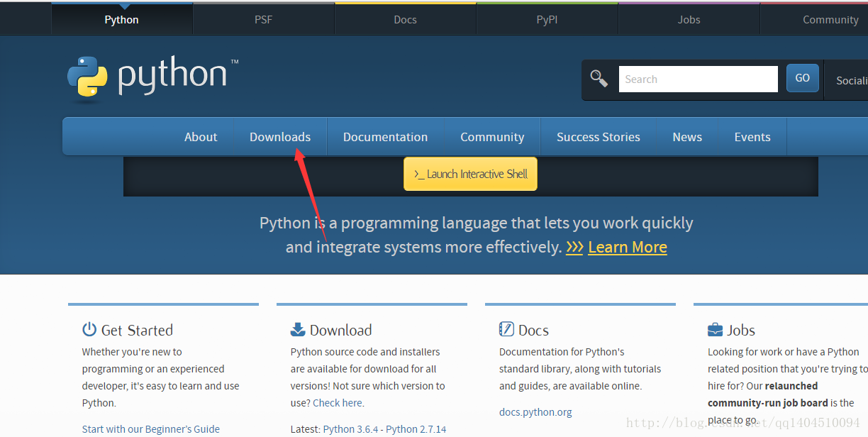The height and width of the screenshot is (437, 868).
Task: Click the 'community-run job board' text
Action: 768,403
